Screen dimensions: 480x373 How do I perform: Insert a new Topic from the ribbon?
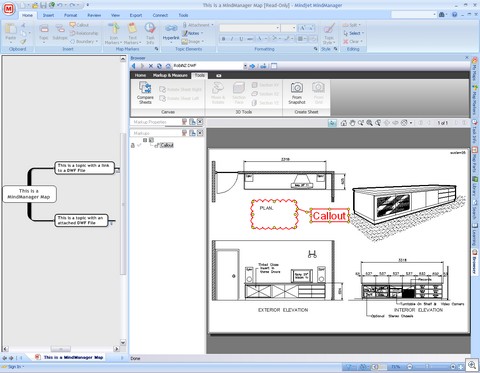44,32
